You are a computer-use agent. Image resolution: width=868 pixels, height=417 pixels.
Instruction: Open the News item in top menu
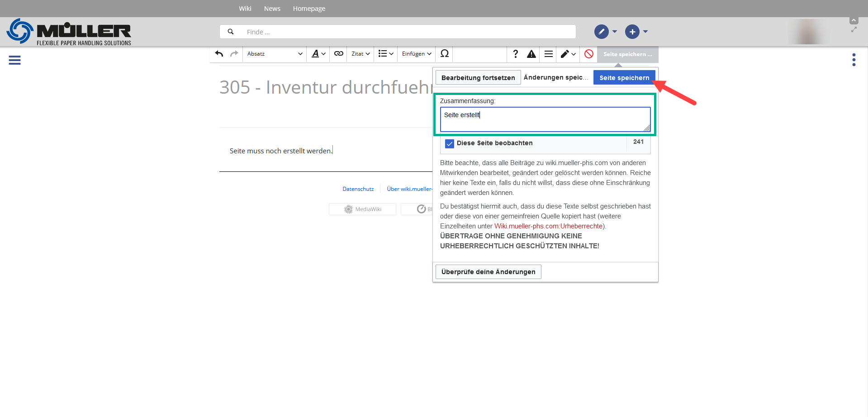click(272, 9)
